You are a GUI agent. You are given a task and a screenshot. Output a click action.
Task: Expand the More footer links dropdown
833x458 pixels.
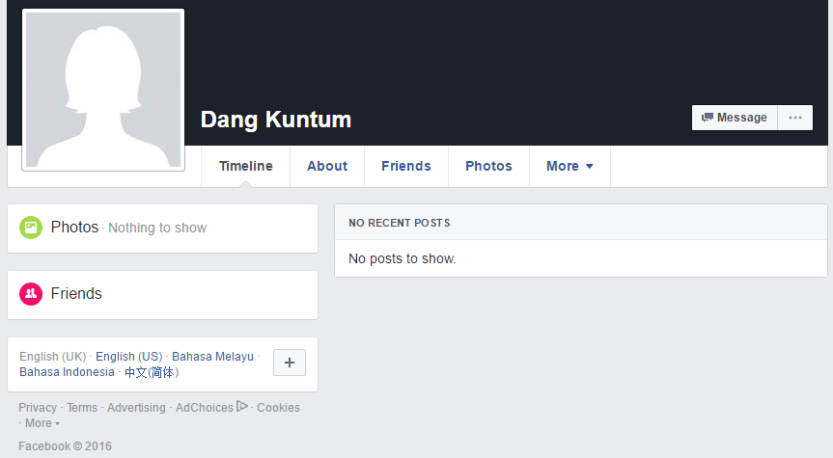pos(41,424)
